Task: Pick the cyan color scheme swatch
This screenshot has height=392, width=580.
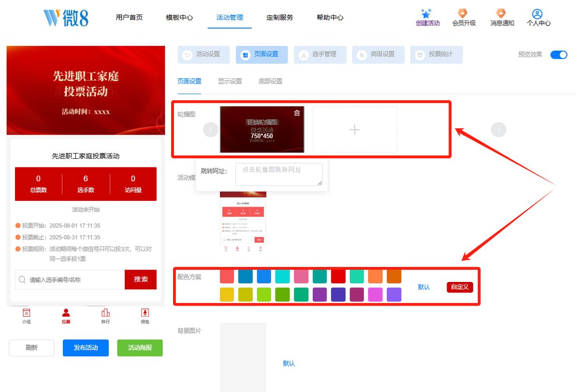Action: click(x=282, y=276)
